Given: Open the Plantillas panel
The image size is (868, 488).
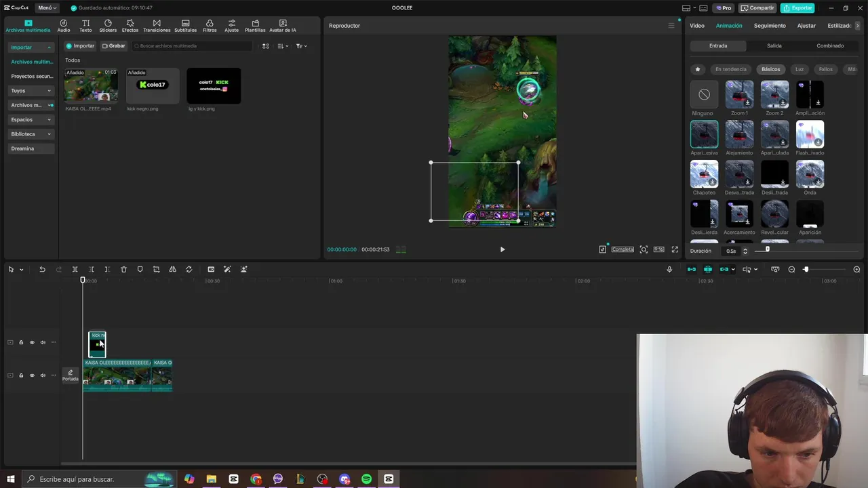Looking at the screenshot, I should 255,26.
